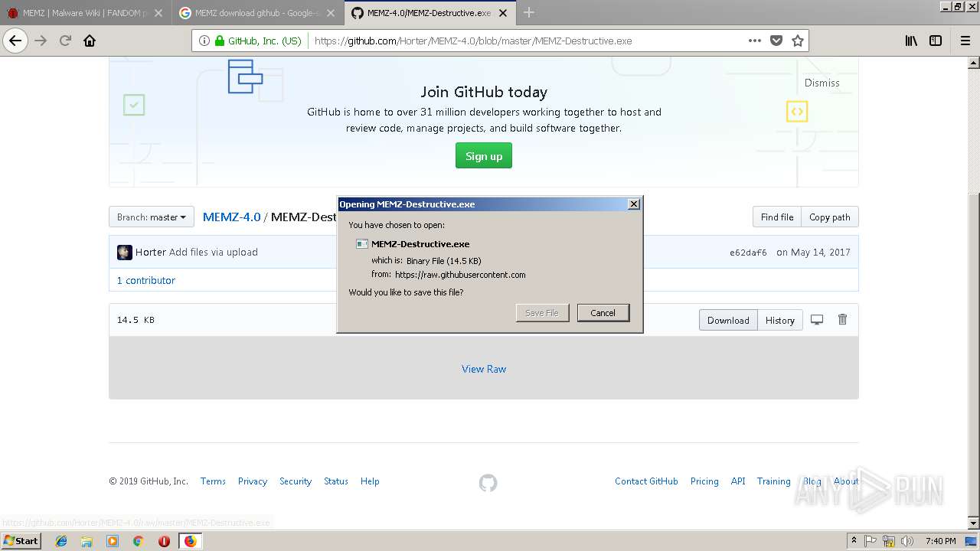Click the trash delete file icon

[842, 320]
